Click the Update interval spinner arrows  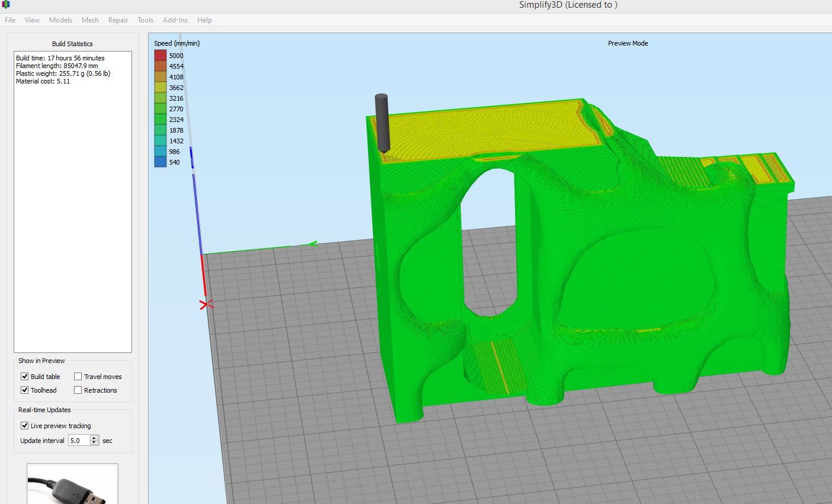[x=94, y=441]
